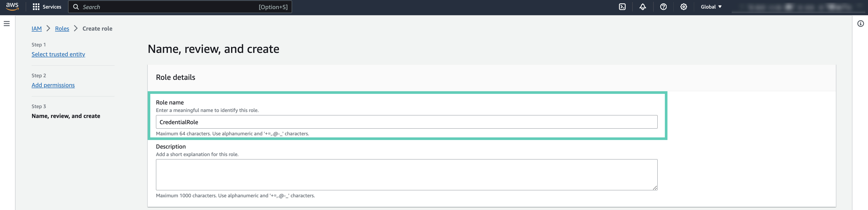Click the AWS logo home icon
868x210 pixels.
(x=12, y=7)
